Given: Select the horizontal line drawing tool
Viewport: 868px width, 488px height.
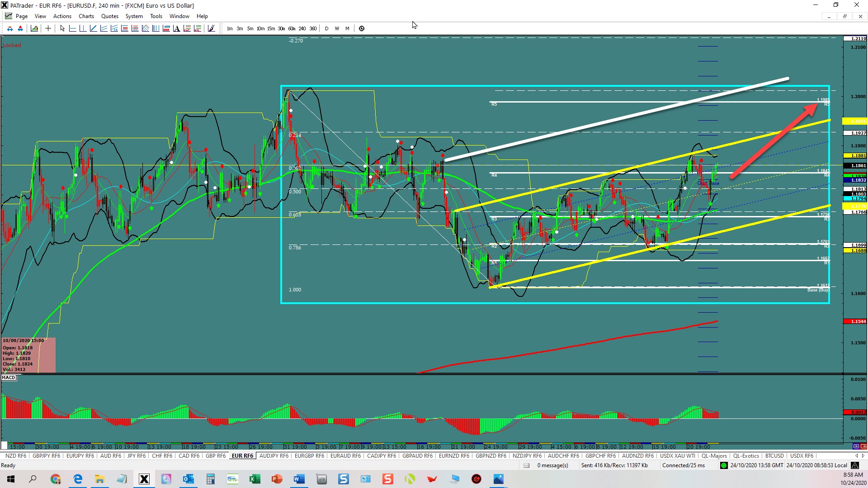Looking at the screenshot, I should tap(73, 28).
